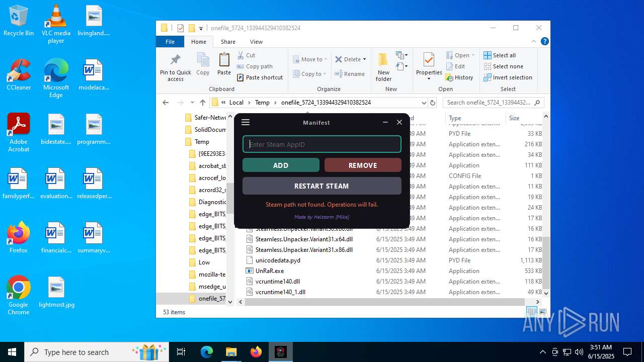
Task: Open the Open dropdown in ribbon
Action: pyautogui.click(x=460, y=55)
